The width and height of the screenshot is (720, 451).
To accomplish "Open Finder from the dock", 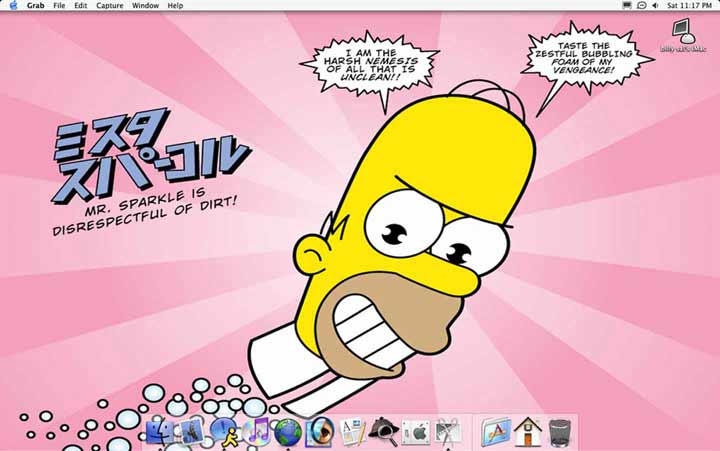I will pos(160,433).
